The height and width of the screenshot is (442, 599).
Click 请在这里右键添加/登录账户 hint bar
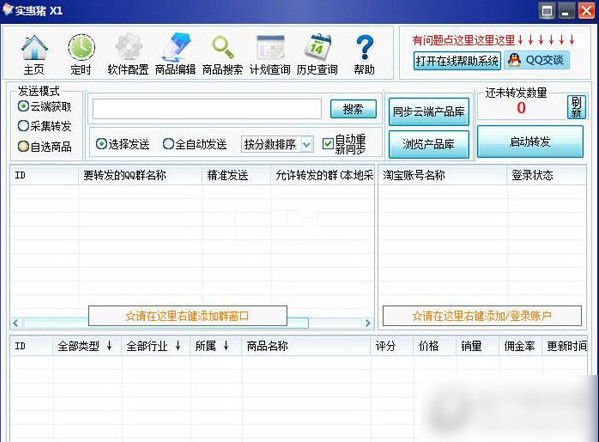pyautogui.click(x=482, y=316)
